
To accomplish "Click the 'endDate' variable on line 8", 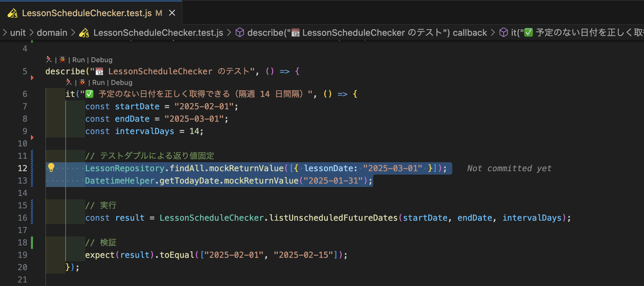I will click(x=132, y=119).
